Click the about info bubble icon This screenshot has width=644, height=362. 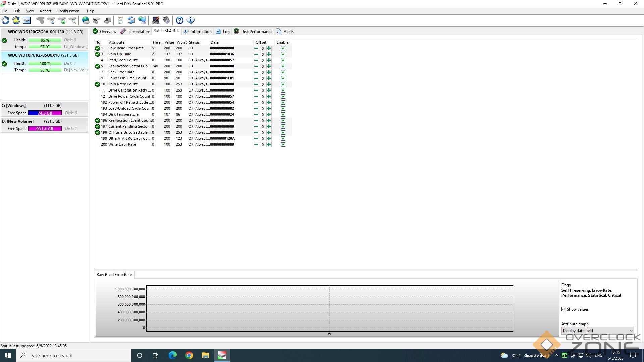191,20
